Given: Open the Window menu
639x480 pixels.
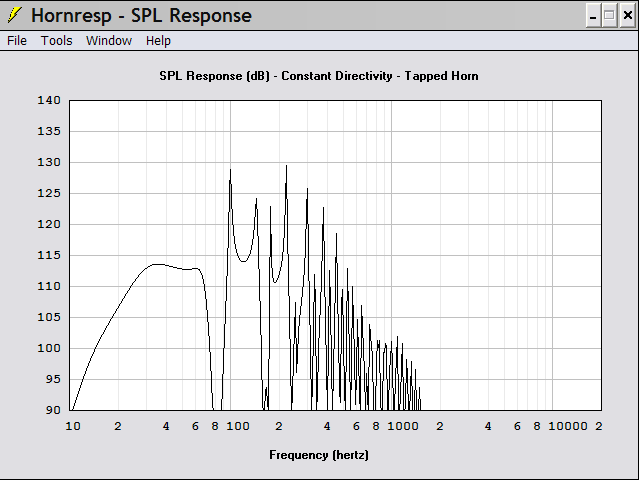Looking at the screenshot, I should 109,41.
